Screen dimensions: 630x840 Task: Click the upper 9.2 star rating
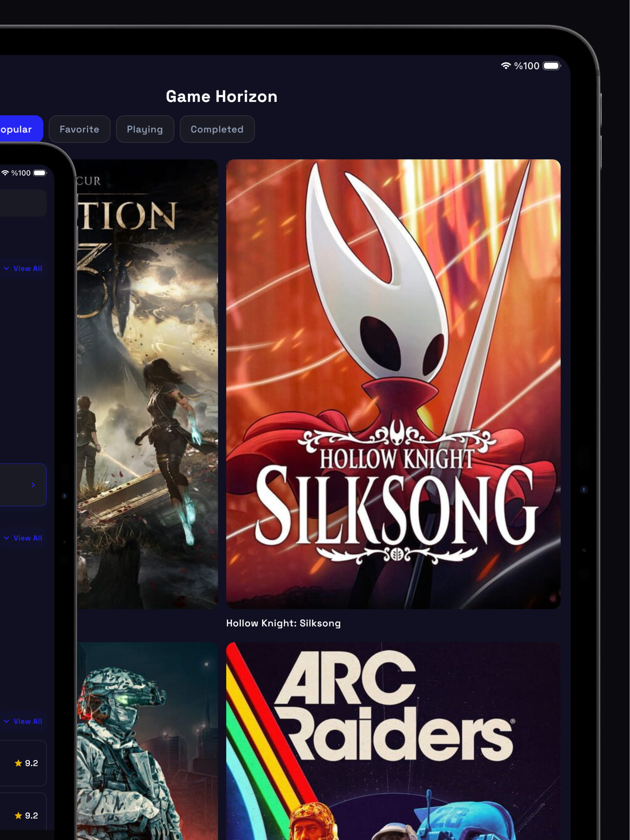click(x=26, y=763)
